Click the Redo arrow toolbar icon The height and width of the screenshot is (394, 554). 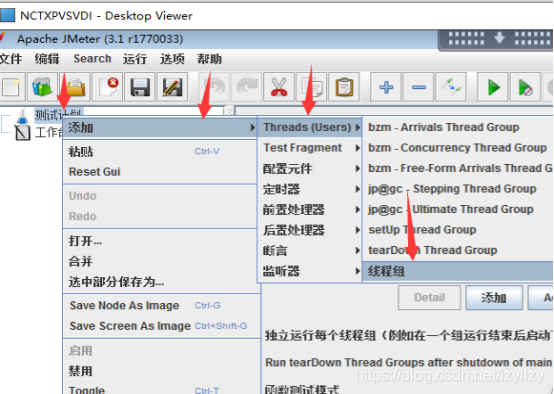(247, 87)
